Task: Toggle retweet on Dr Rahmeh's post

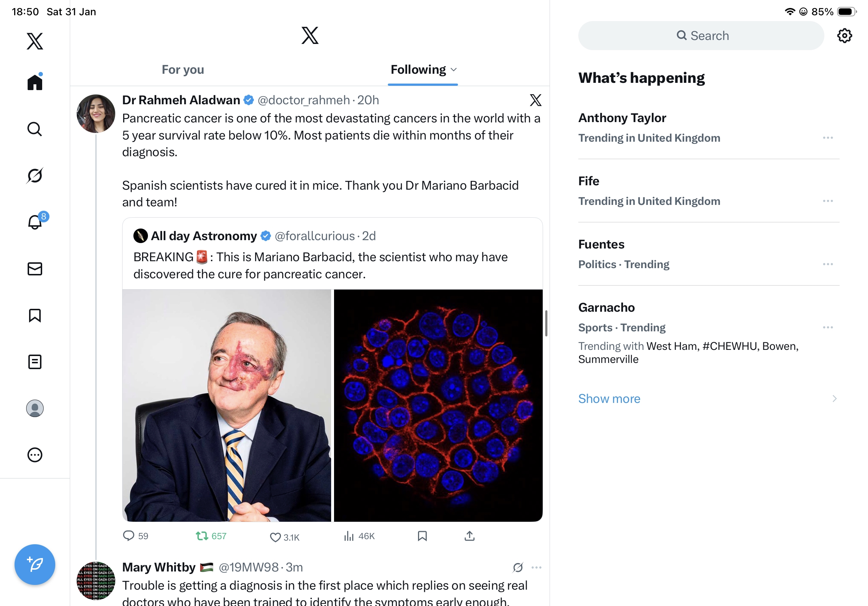Action: [202, 536]
